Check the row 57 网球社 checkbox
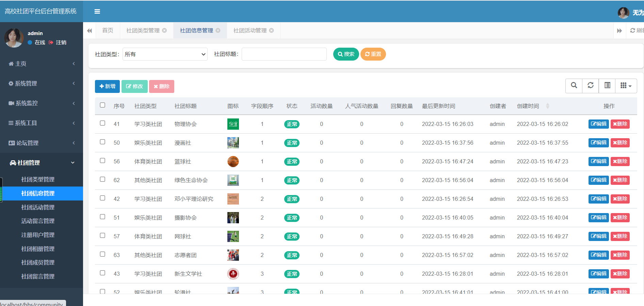Screen dimensions: 644x306 tap(102, 235)
